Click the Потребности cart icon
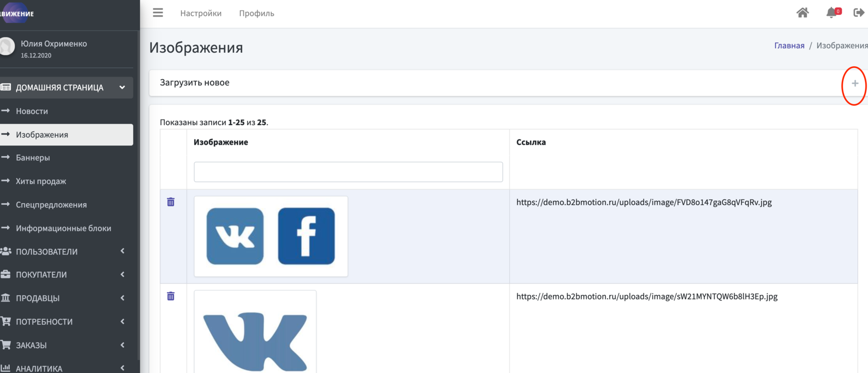 6,321
